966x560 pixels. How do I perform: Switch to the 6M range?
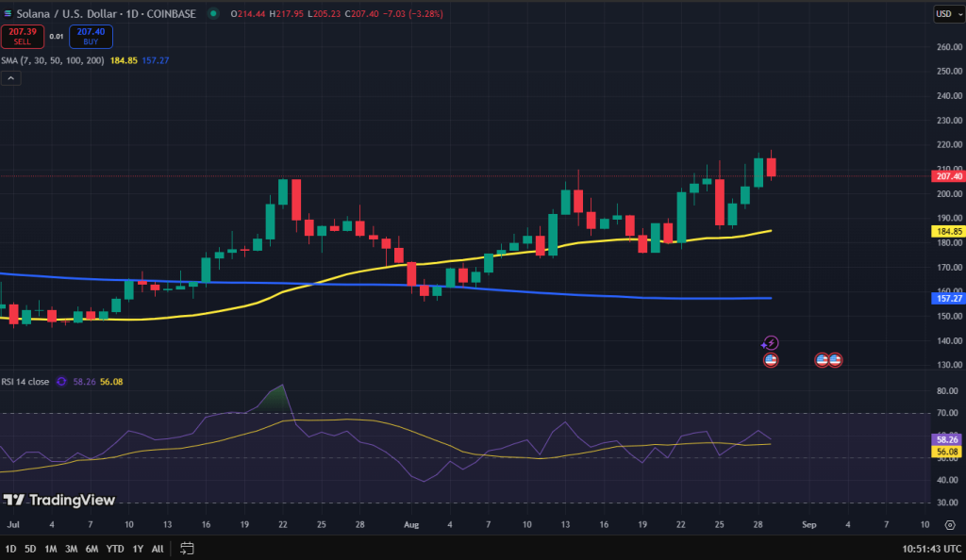[92, 549]
